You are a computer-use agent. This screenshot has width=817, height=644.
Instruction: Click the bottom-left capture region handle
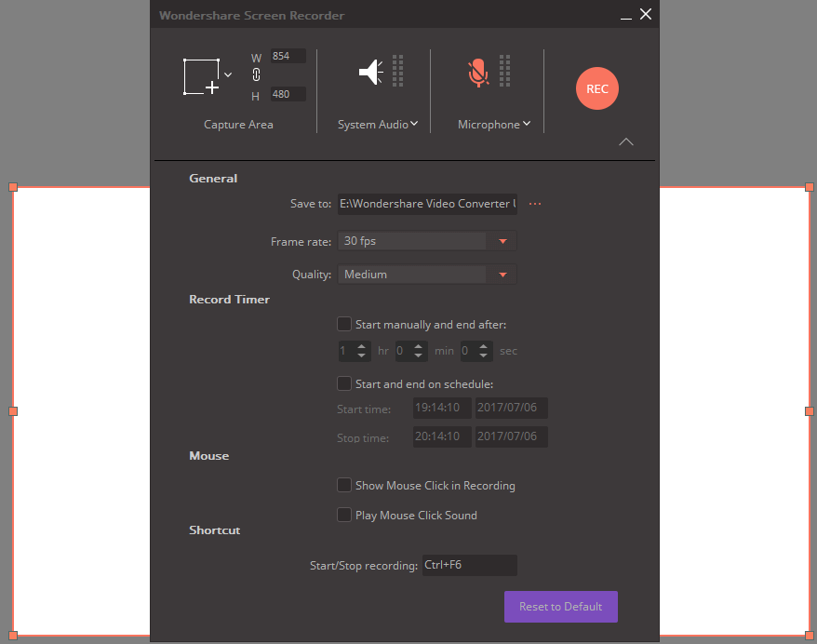pyautogui.click(x=14, y=636)
